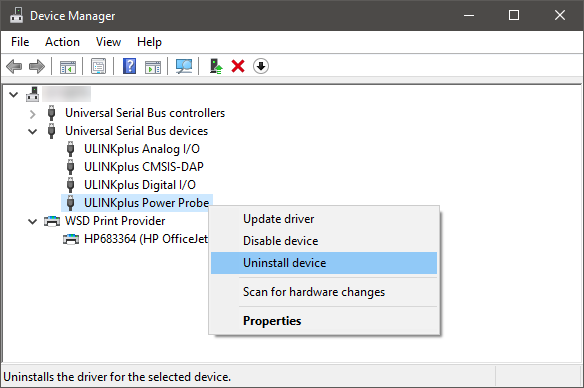Click the ULINKplus Analog I/O device icon
Image resolution: width=584 pixels, height=388 pixels.
70,149
